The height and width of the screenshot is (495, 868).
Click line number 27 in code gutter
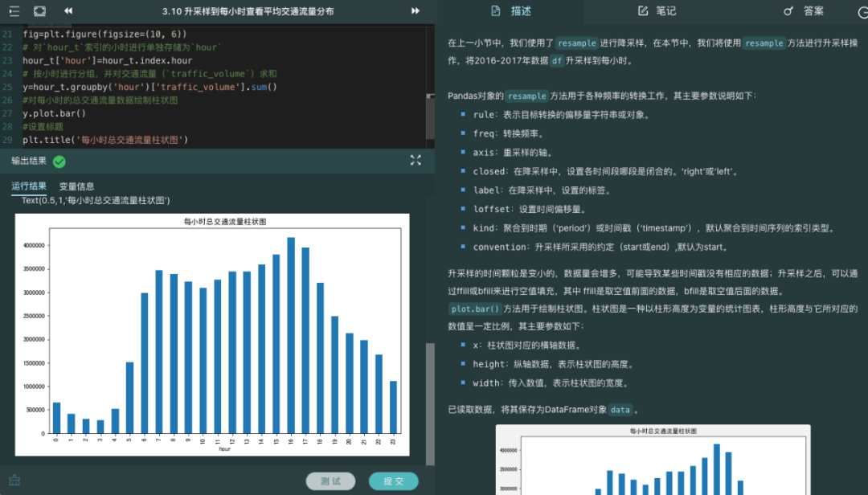tap(7, 113)
